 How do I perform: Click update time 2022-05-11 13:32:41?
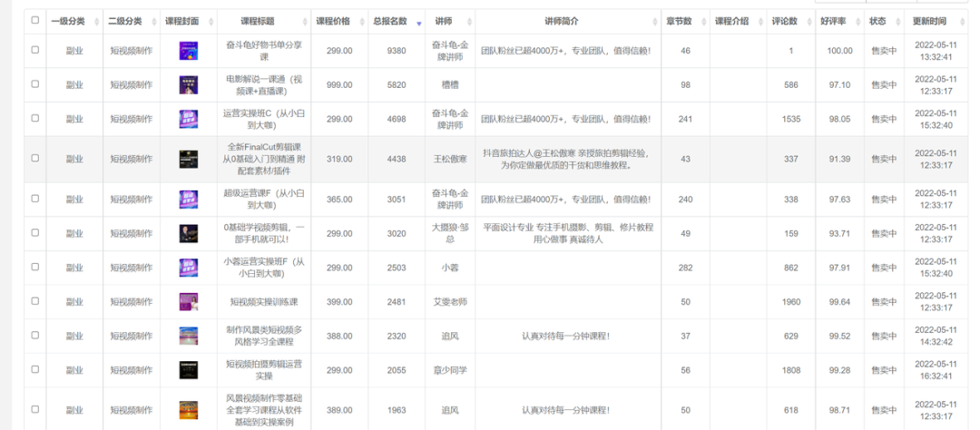[x=936, y=51]
